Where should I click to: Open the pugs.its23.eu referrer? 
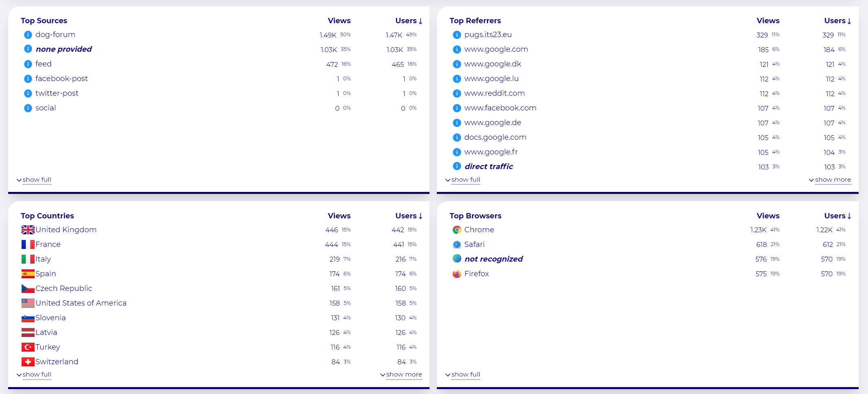tap(488, 35)
